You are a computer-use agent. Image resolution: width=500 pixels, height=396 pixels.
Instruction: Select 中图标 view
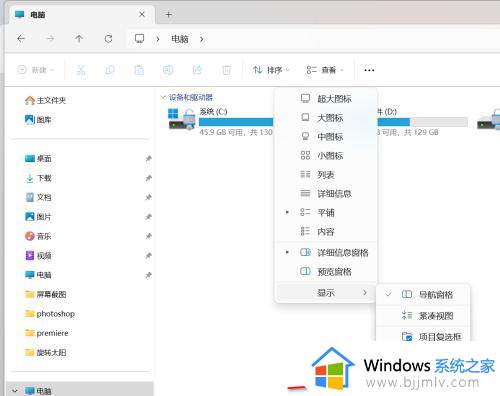coord(326,137)
